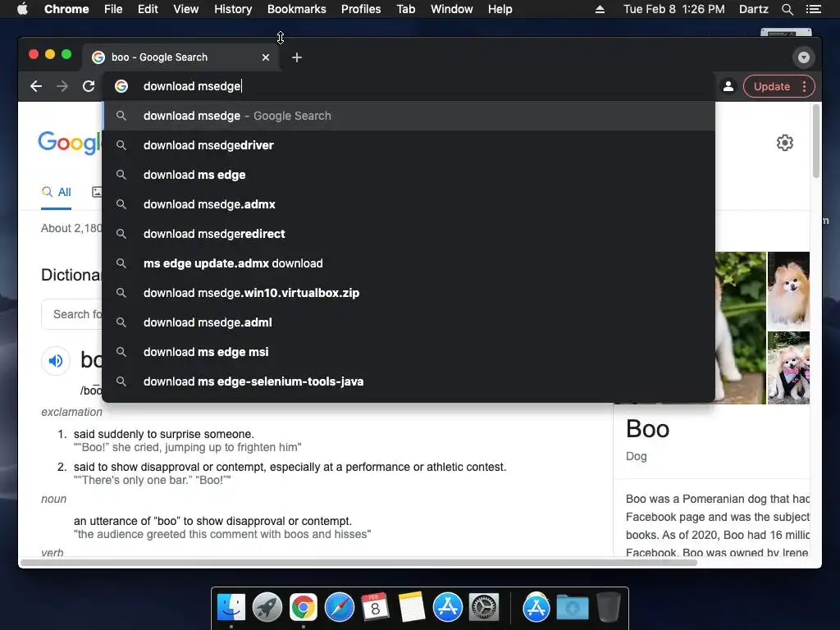Click the menu bar date and time
Viewport: 840px width, 630px height.
tap(674, 9)
